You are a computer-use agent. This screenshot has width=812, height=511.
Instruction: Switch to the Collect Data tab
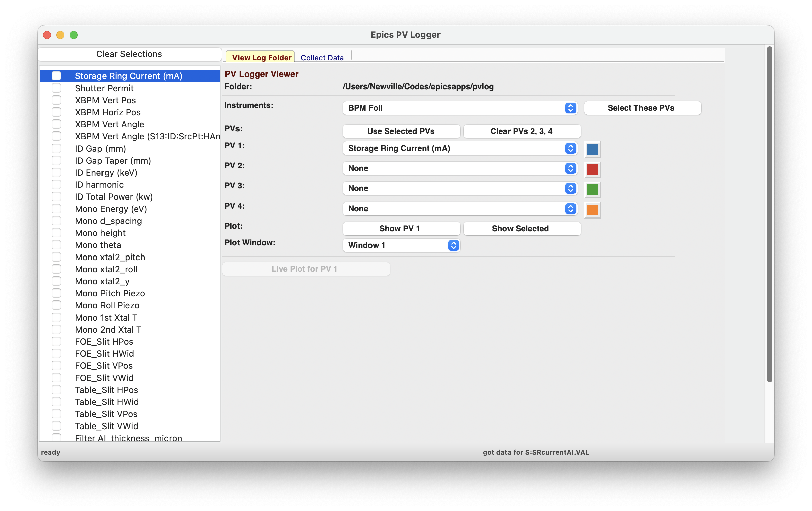point(322,57)
